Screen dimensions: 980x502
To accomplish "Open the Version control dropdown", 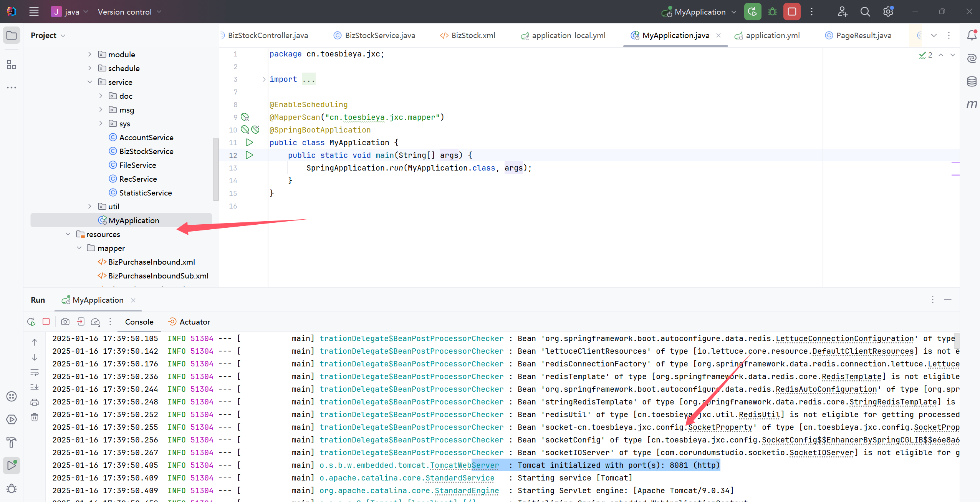I will coord(129,12).
